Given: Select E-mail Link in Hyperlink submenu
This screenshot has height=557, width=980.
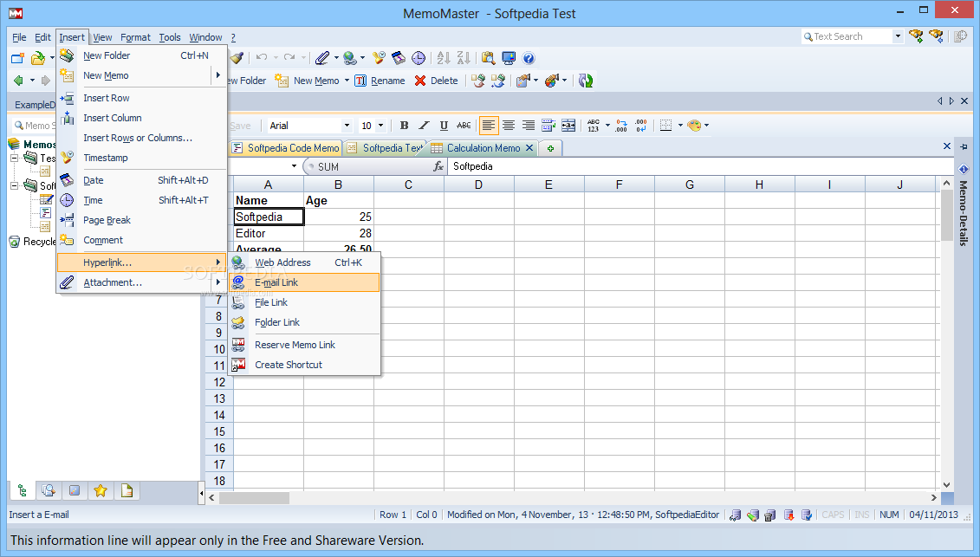Looking at the screenshot, I should tap(304, 282).
